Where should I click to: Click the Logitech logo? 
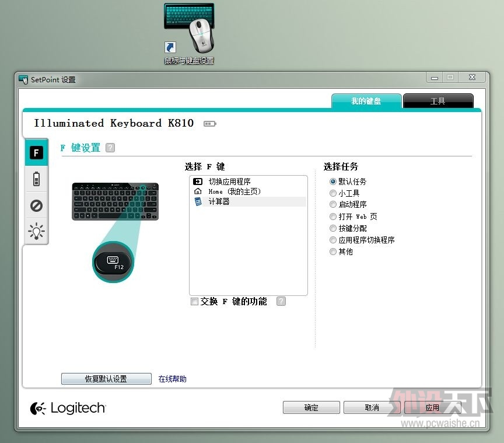point(68,408)
